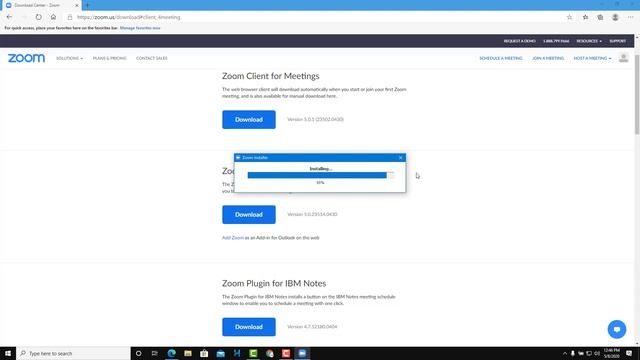
Task: Open Microsoft Edge from taskbar
Action: point(171,353)
